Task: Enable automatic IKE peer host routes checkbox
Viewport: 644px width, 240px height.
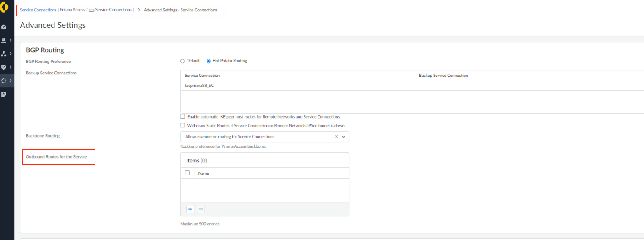Action: [x=182, y=116]
